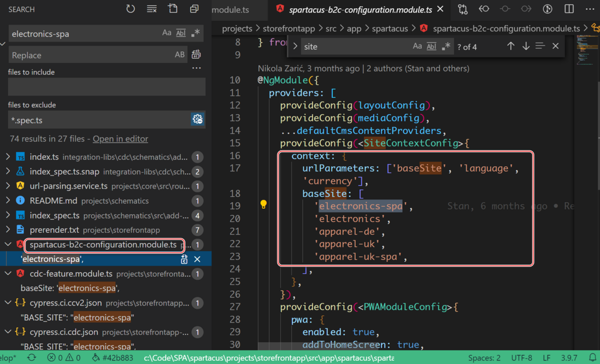Toggle Regex in find widget
Viewport: 600px width, 364px height.
pyautogui.click(x=446, y=46)
